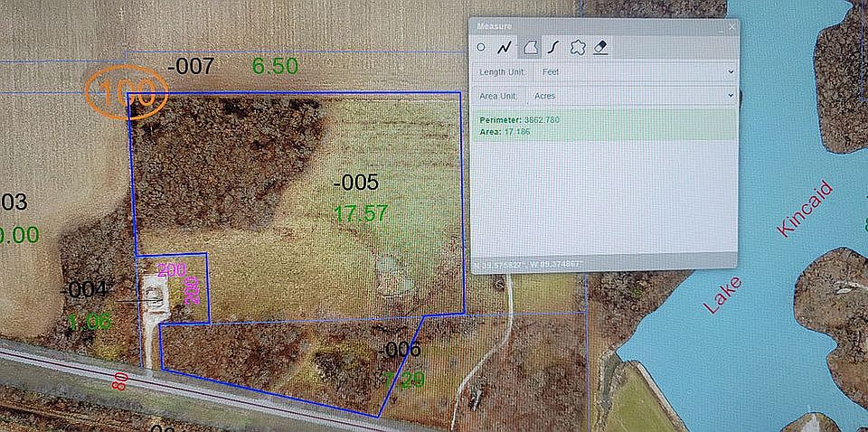The image size is (868, 432).
Task: Click the eraser clear measurements icon
Action: pos(600,48)
